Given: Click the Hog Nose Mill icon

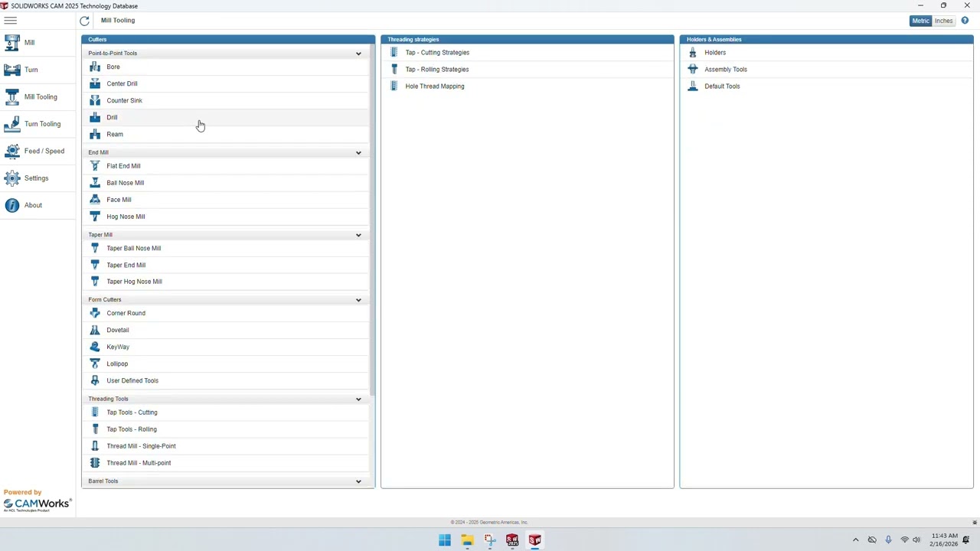Looking at the screenshot, I should 95,217.
